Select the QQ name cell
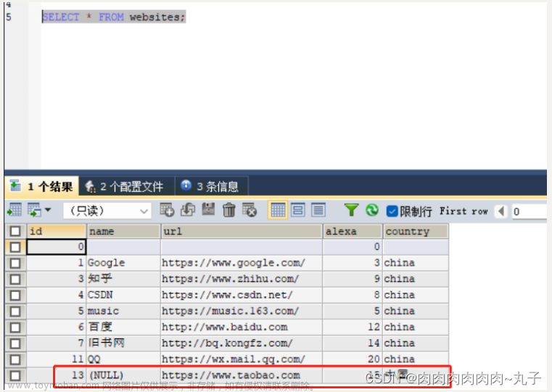 point(123,359)
